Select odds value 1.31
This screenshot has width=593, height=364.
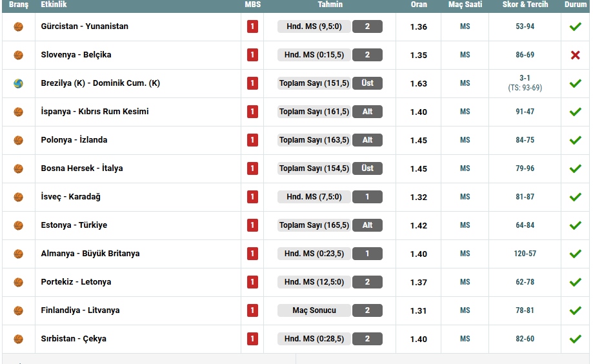(x=419, y=310)
